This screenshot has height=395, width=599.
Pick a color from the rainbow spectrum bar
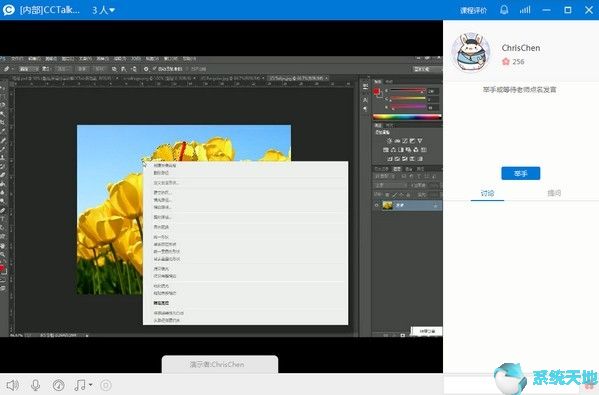(407, 117)
